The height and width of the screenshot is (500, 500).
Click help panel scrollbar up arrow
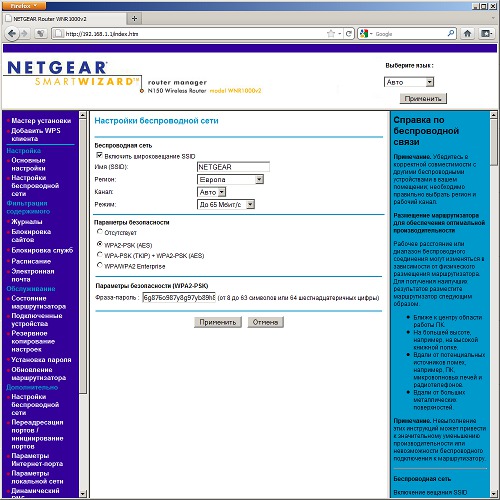[x=494, y=115]
